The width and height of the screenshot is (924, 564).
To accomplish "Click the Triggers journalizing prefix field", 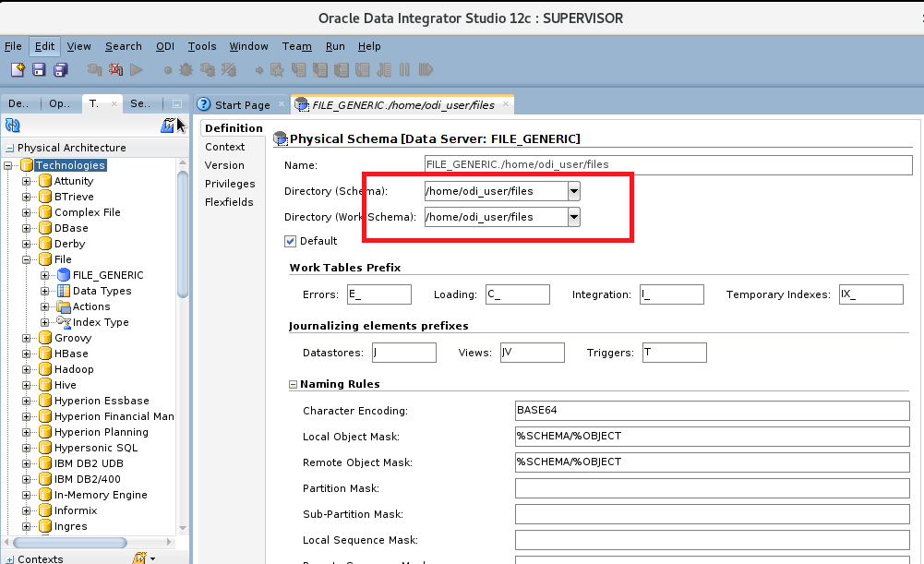I will (x=674, y=353).
